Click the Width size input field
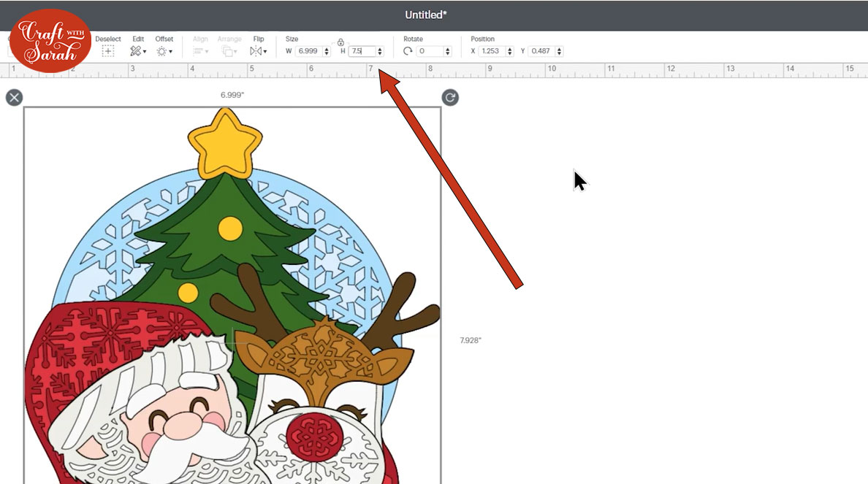 point(309,51)
